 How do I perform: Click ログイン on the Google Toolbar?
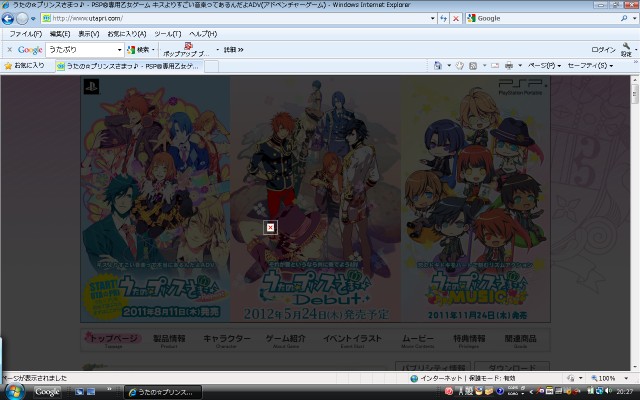603,50
